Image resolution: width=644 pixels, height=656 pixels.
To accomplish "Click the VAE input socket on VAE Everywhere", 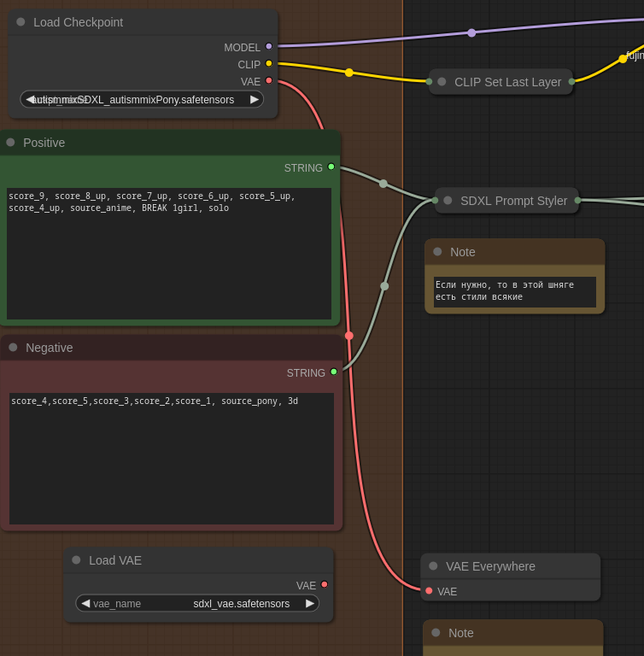I will (x=429, y=591).
